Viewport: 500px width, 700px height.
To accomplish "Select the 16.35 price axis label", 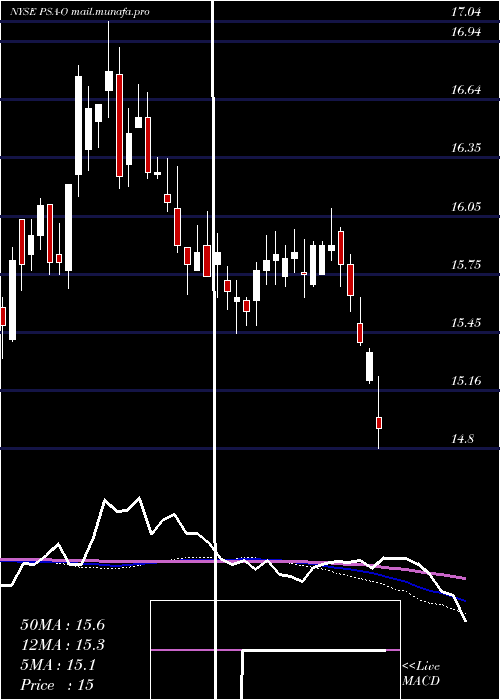I will [466, 148].
